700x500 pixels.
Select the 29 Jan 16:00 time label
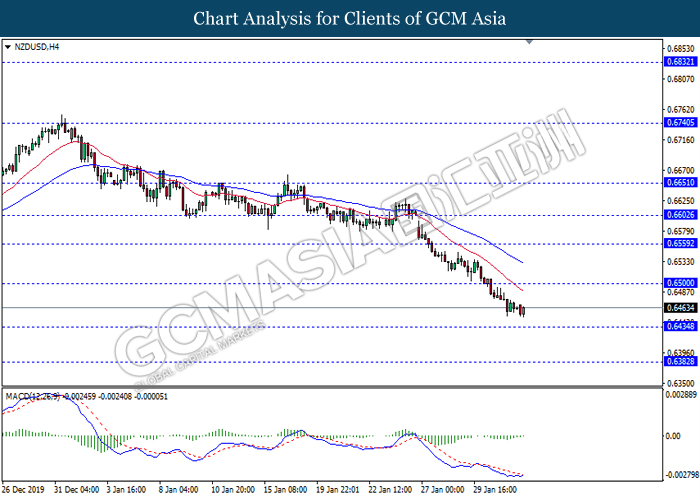tap(492, 491)
